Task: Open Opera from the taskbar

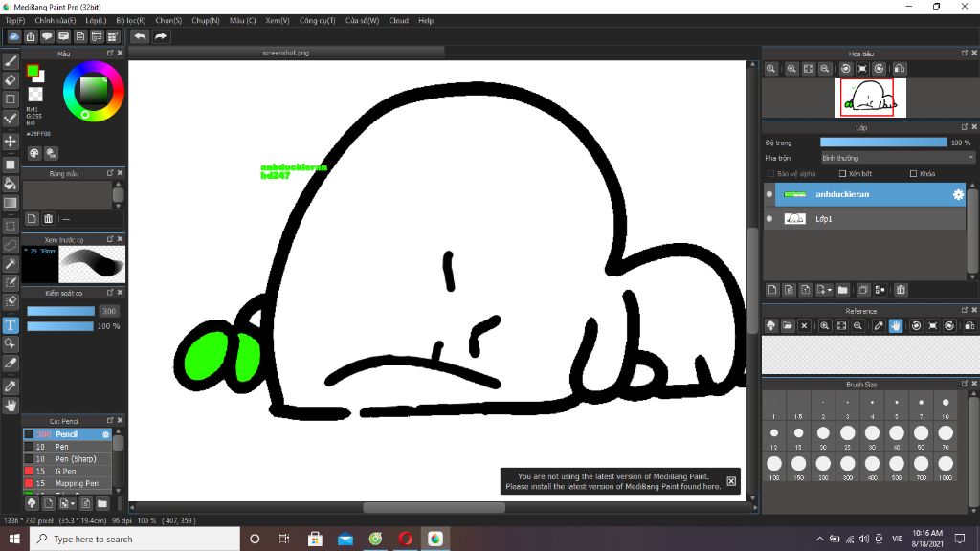Action: point(405,539)
